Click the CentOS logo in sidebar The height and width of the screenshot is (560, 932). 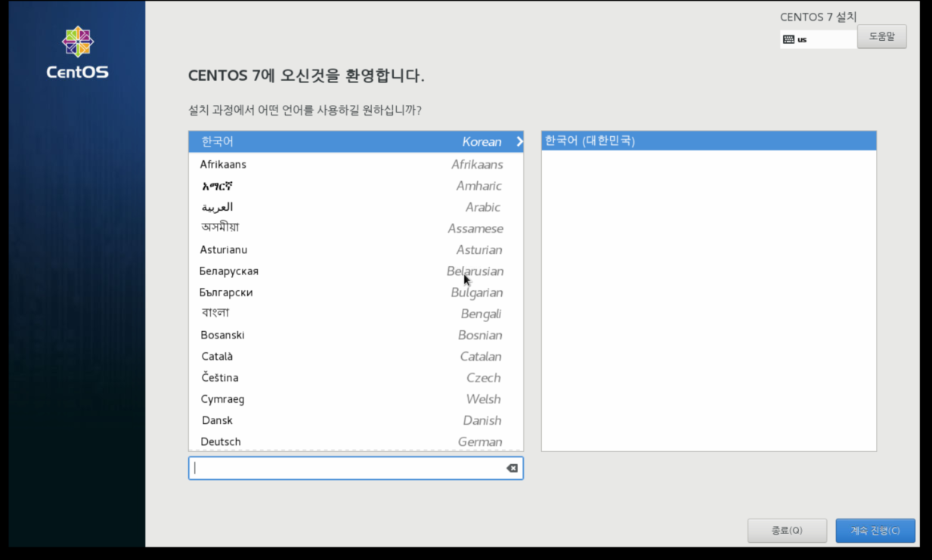tap(77, 53)
